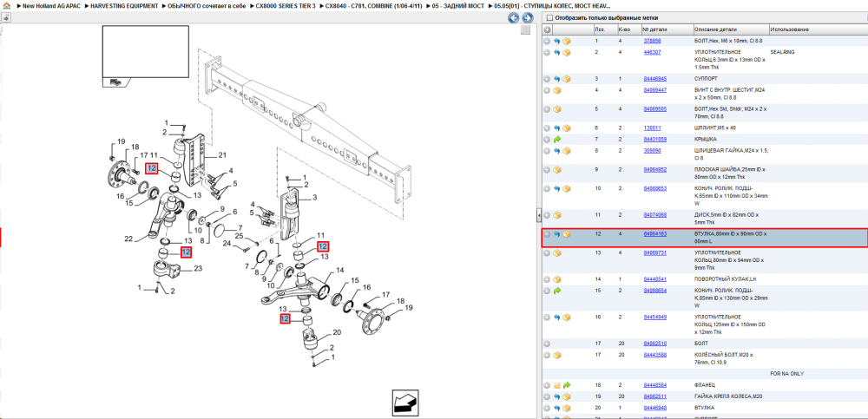Click the box icon for ПЛОСКАЯ ШАЙБА row
Viewport: 868px width, 419px height.
tap(557, 169)
